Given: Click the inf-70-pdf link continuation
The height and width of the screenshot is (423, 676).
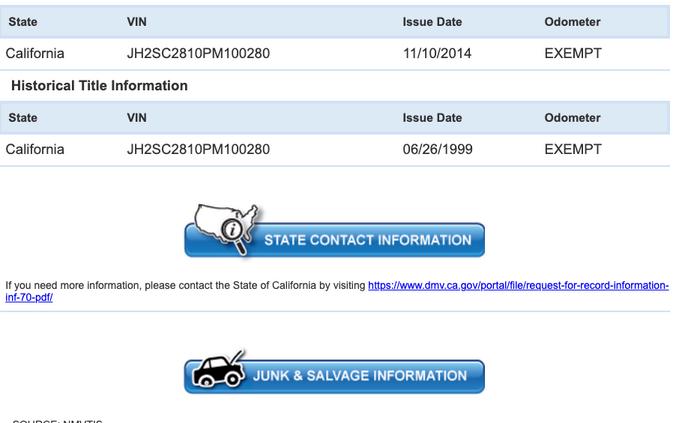Looking at the screenshot, I should pos(29,298).
